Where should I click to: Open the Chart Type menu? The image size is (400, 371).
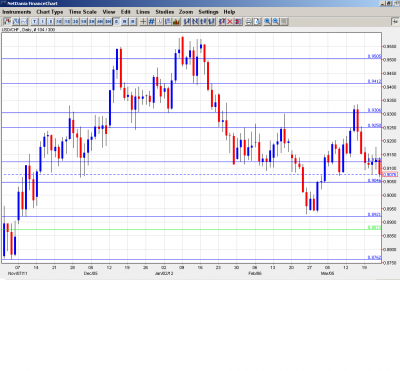pos(50,12)
